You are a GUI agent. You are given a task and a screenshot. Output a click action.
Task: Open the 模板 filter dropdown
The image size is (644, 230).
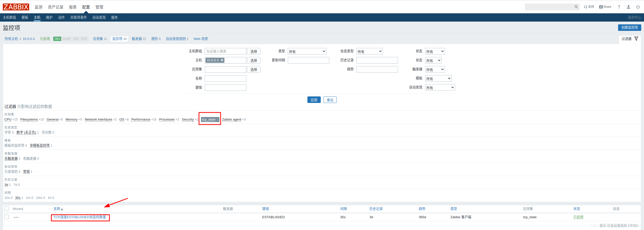(438, 79)
